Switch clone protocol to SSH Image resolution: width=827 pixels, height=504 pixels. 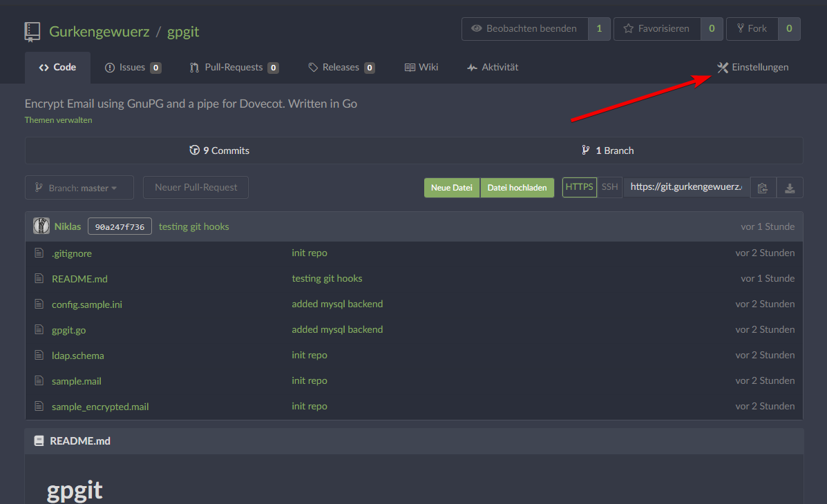(609, 187)
